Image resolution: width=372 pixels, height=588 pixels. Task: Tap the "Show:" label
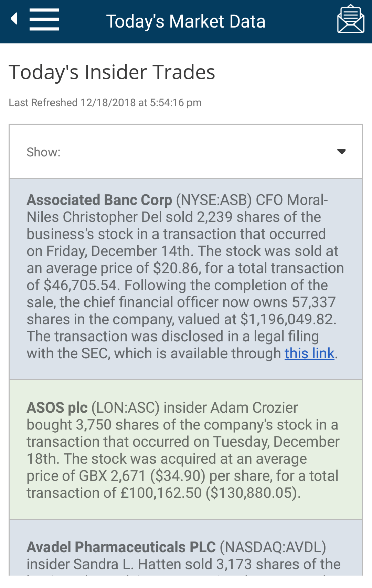click(x=44, y=152)
